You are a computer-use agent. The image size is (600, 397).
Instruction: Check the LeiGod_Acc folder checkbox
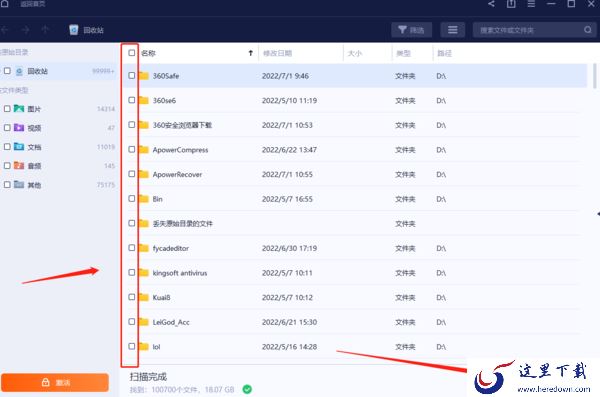click(132, 322)
